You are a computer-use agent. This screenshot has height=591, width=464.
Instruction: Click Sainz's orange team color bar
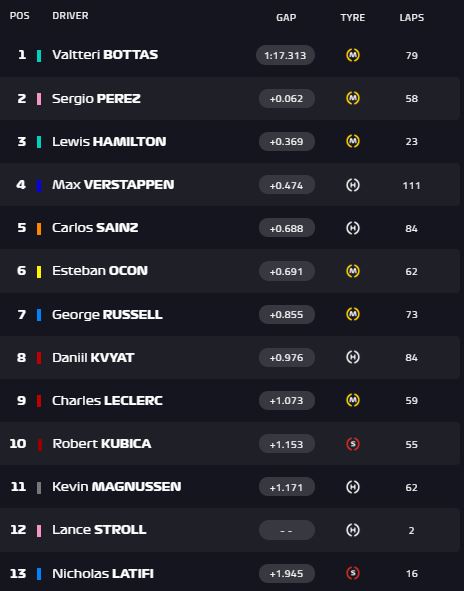pyautogui.click(x=38, y=228)
